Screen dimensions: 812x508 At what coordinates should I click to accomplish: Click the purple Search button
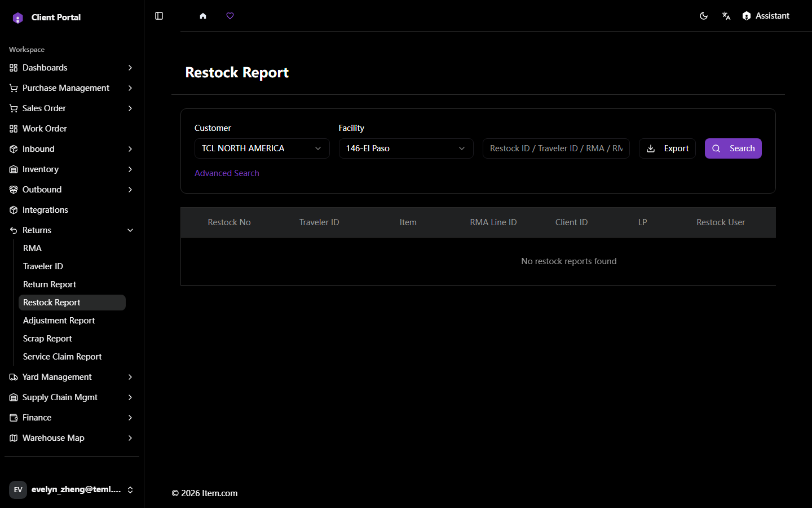(x=733, y=148)
